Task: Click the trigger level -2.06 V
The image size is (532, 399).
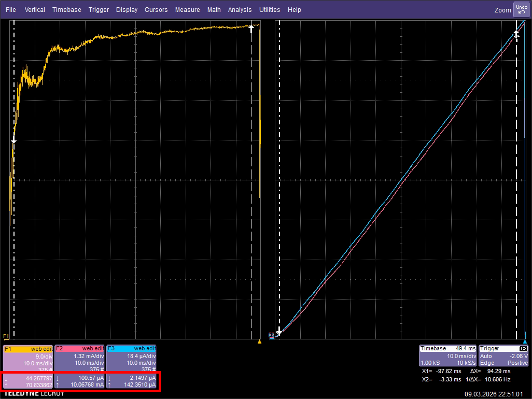Action: click(x=519, y=357)
